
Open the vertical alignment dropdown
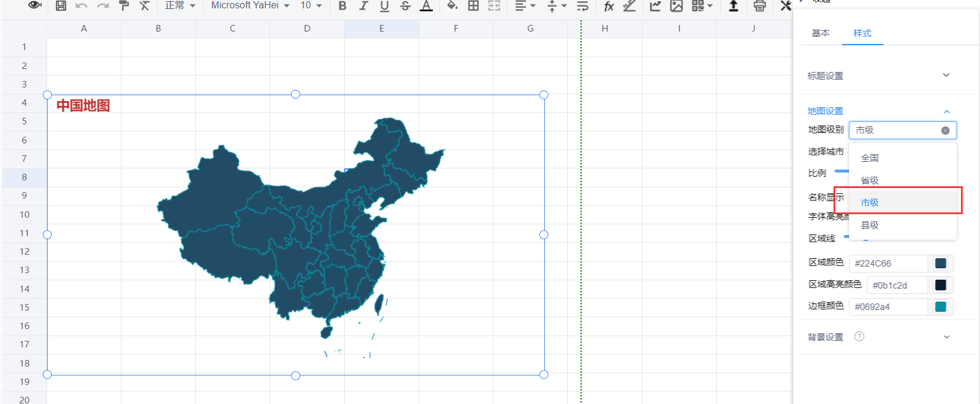tap(557, 6)
